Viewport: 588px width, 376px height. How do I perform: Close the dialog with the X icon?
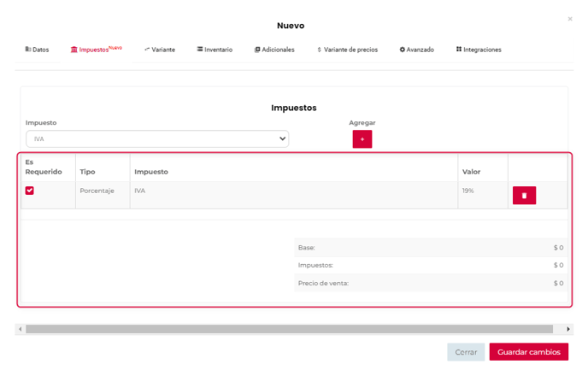pos(570,19)
